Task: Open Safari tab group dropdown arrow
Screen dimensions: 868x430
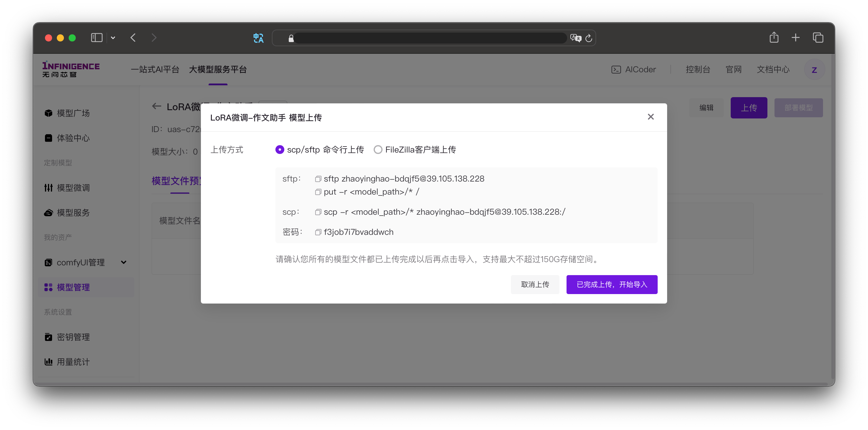Action: pyautogui.click(x=113, y=38)
